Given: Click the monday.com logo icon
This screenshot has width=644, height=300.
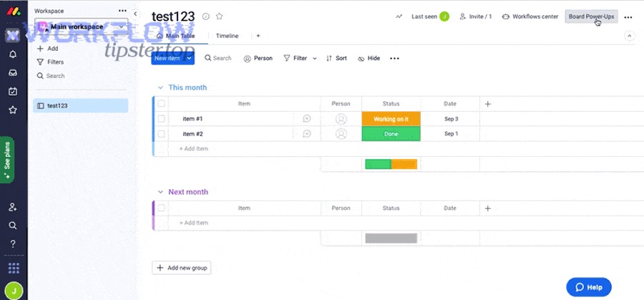Looking at the screenshot, I should [x=14, y=11].
